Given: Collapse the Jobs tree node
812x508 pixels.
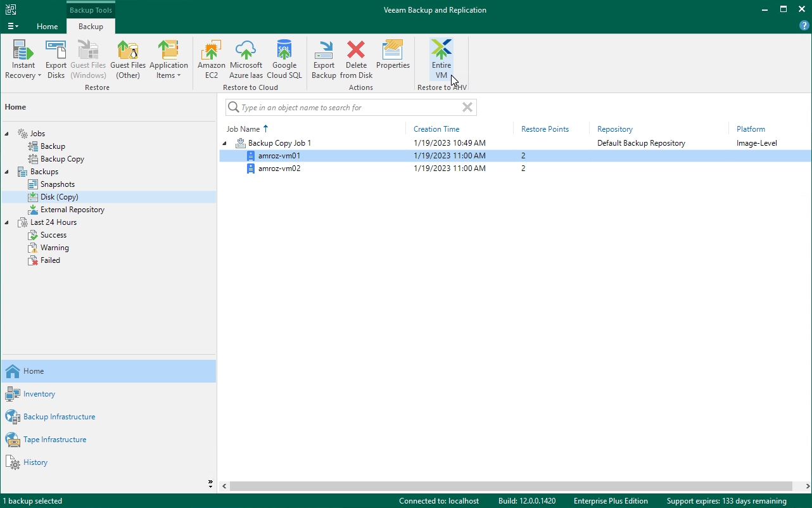Looking at the screenshot, I should tap(7, 134).
